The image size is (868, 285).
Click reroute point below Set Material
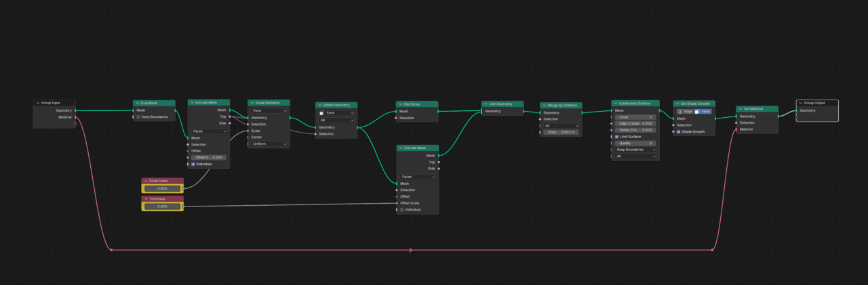(713, 250)
